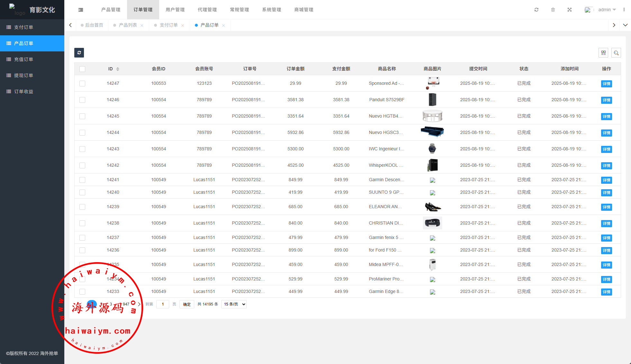Click the table search magnifier icon
Image resolution: width=631 pixels, height=364 pixels.
[616, 53]
